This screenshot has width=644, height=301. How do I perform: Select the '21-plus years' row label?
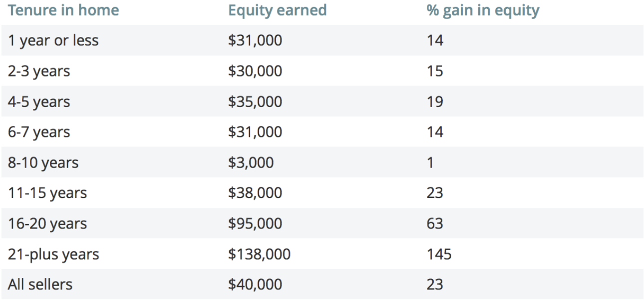coord(53,254)
